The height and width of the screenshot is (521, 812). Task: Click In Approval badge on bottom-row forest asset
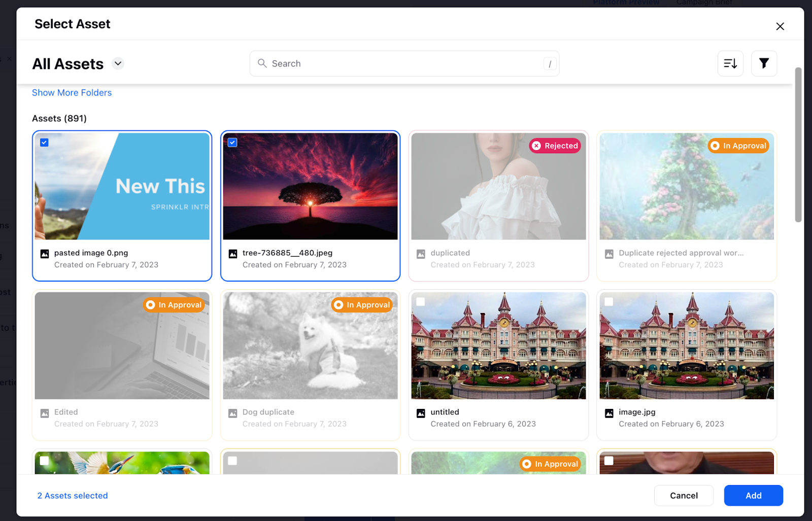(x=551, y=464)
